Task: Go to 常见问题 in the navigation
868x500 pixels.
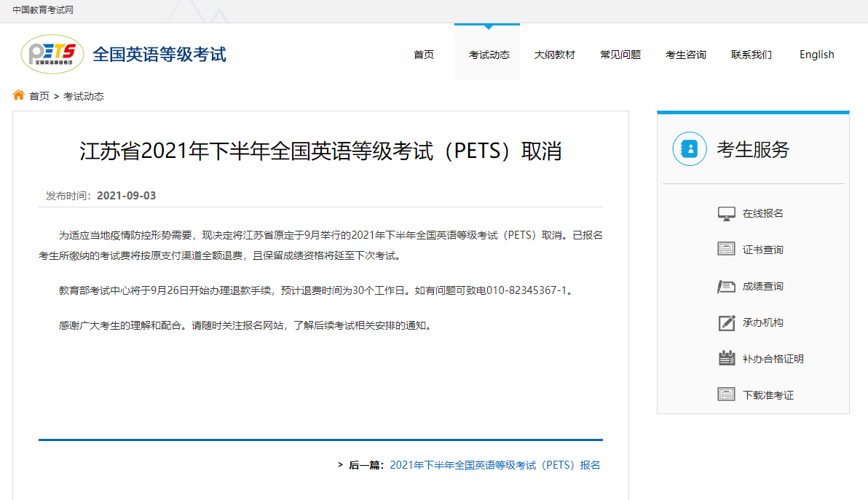Action: pyautogui.click(x=620, y=55)
